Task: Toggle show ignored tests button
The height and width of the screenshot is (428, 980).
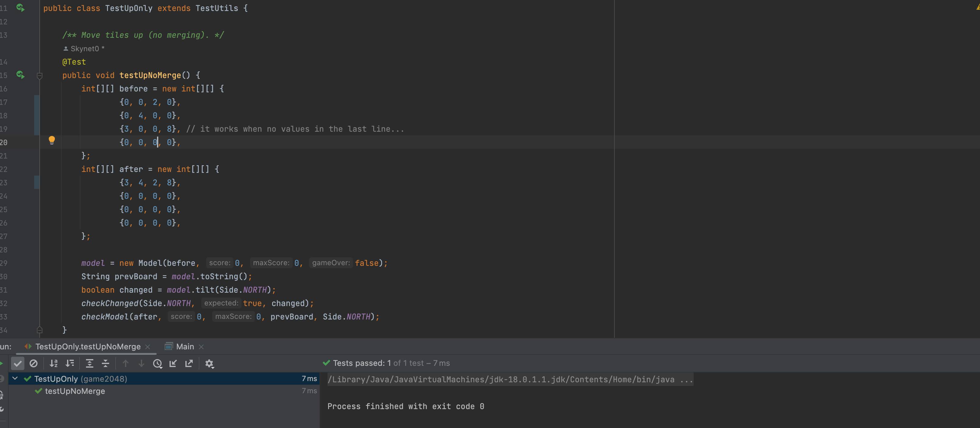Action: [34, 364]
